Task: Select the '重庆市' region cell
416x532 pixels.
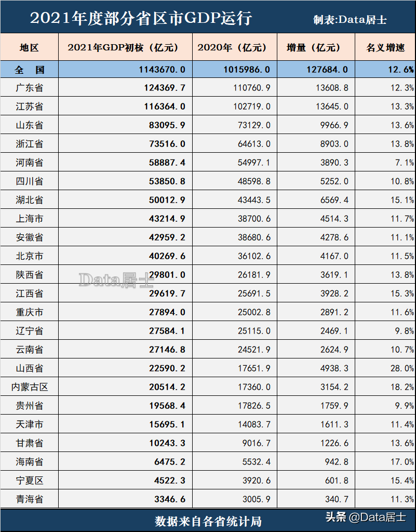Action: (30, 312)
